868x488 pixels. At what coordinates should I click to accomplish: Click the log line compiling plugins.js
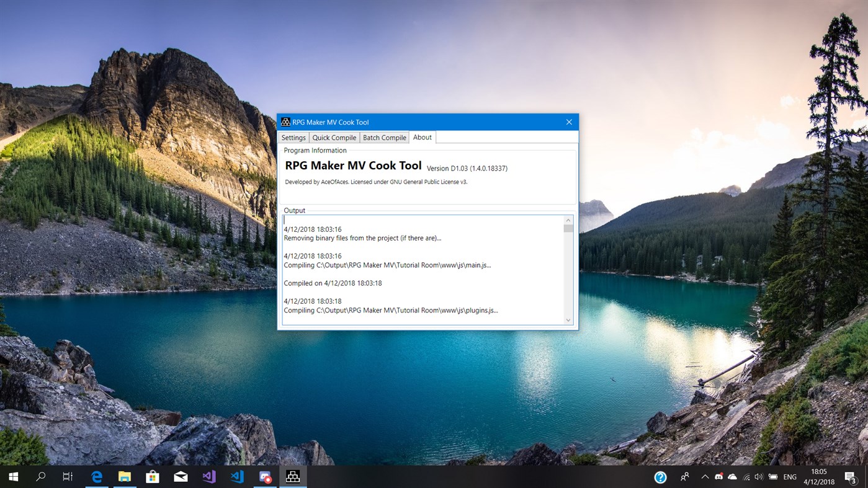[391, 310]
